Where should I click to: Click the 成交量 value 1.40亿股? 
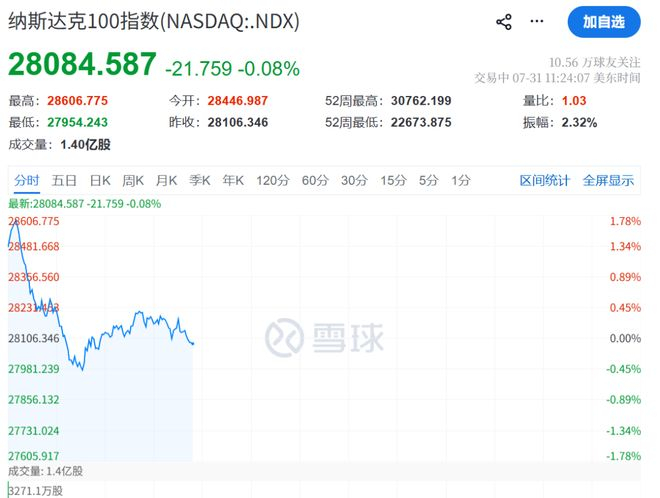pos(85,145)
